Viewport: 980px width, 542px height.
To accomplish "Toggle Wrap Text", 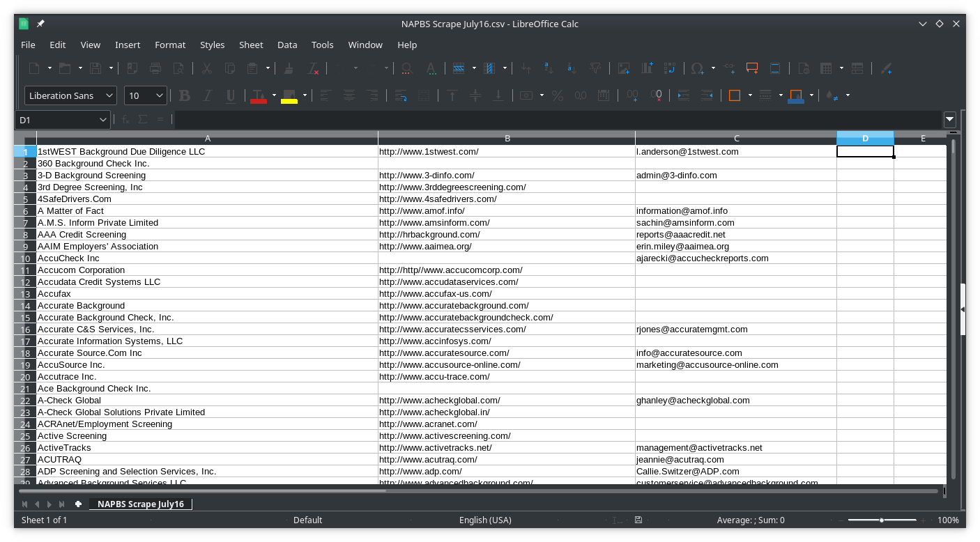I will [401, 95].
